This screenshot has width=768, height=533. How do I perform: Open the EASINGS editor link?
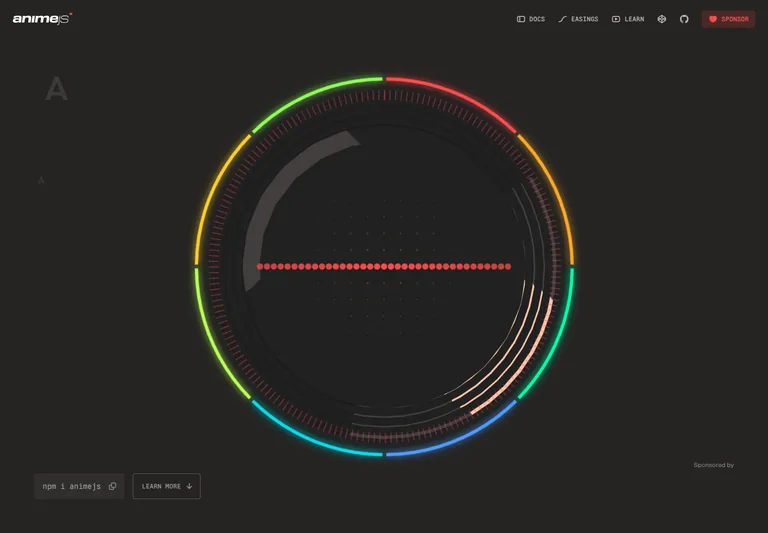578,19
